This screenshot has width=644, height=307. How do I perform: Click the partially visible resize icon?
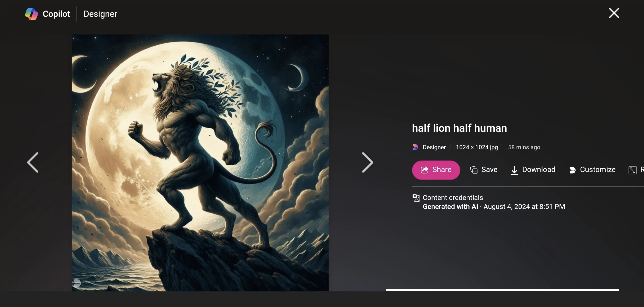click(632, 170)
